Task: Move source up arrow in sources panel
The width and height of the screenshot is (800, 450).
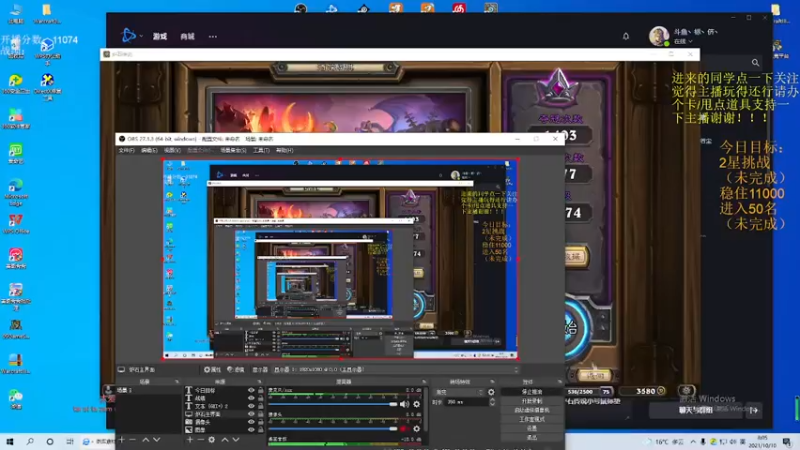Action: (224, 439)
